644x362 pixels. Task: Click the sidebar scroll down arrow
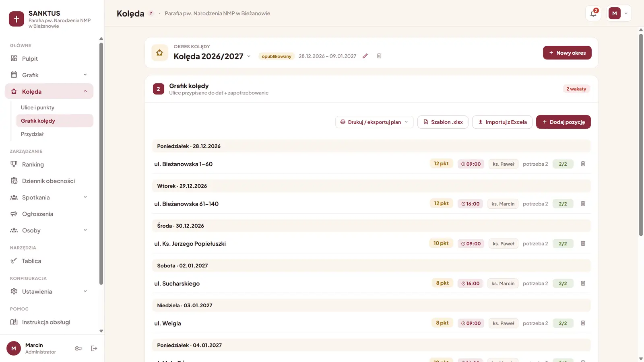coord(101,331)
